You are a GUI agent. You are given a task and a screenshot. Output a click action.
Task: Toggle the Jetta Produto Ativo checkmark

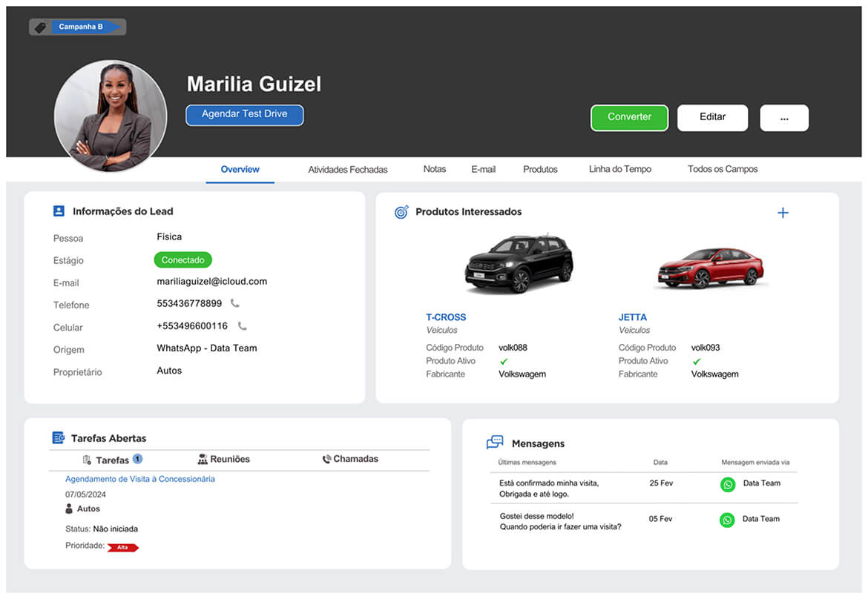click(697, 361)
